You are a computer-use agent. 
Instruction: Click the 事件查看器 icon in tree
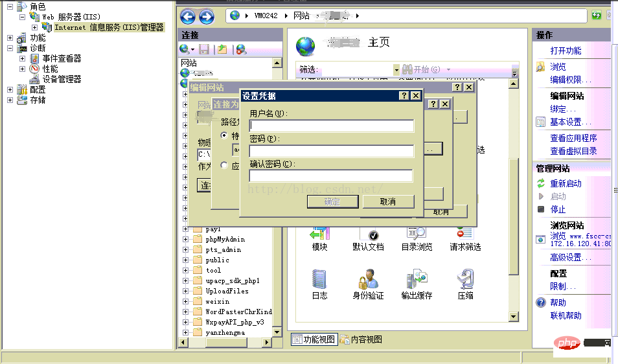click(35, 58)
